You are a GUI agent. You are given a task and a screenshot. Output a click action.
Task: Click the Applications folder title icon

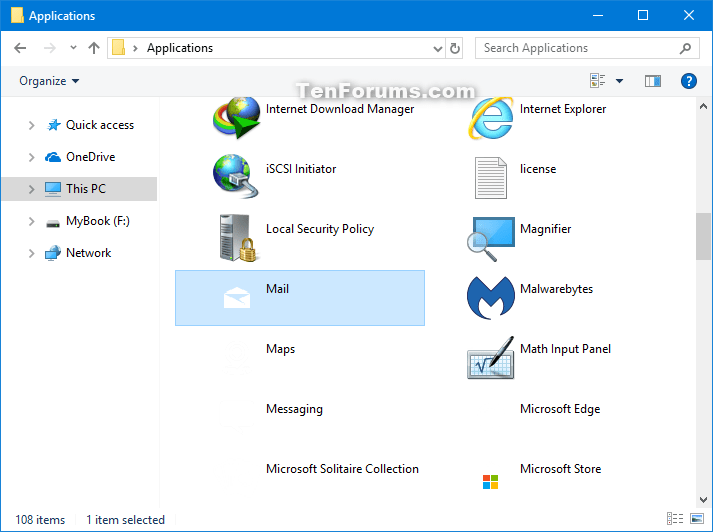(17, 15)
